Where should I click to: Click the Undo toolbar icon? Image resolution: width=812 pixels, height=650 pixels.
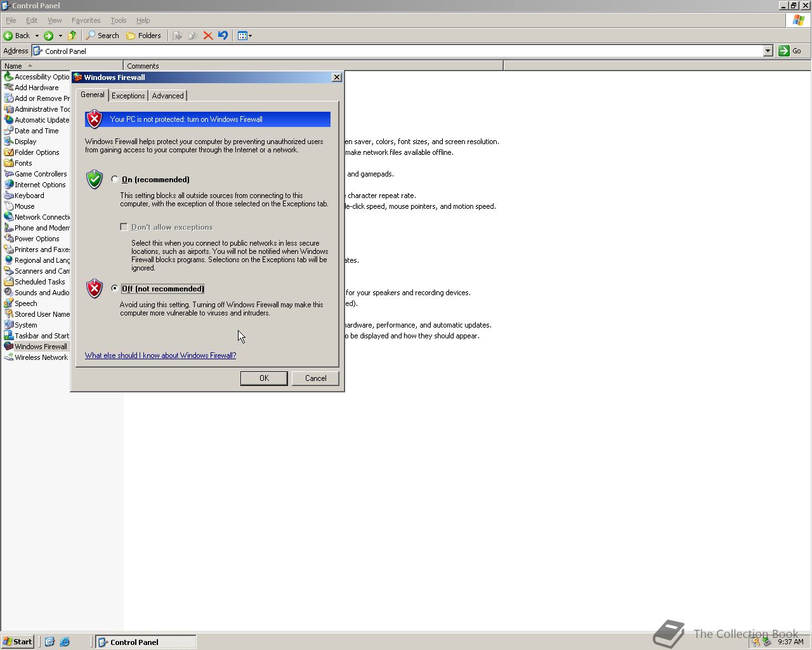223,36
